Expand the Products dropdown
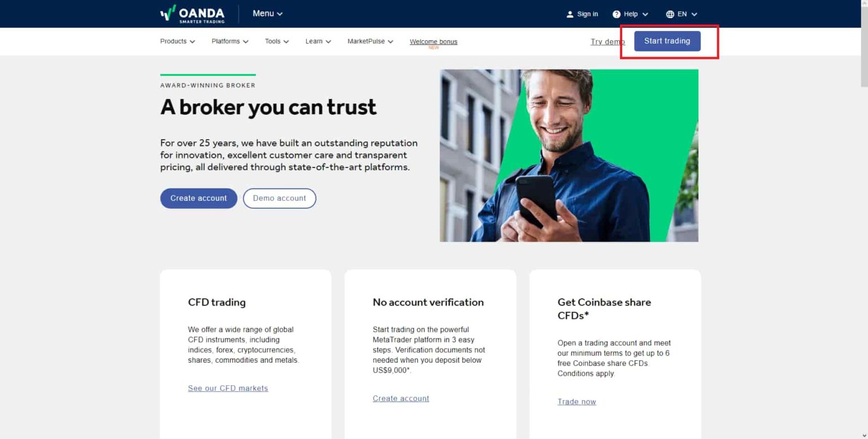 point(177,41)
